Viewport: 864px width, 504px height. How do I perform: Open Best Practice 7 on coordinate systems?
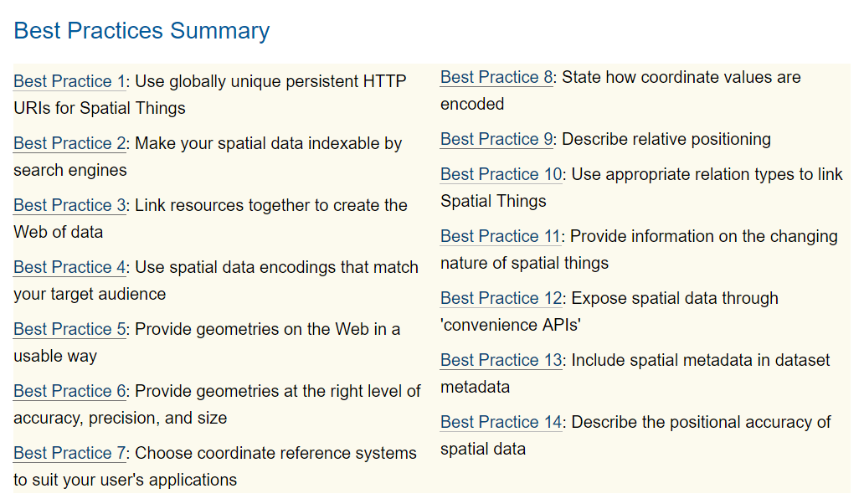tap(69, 453)
